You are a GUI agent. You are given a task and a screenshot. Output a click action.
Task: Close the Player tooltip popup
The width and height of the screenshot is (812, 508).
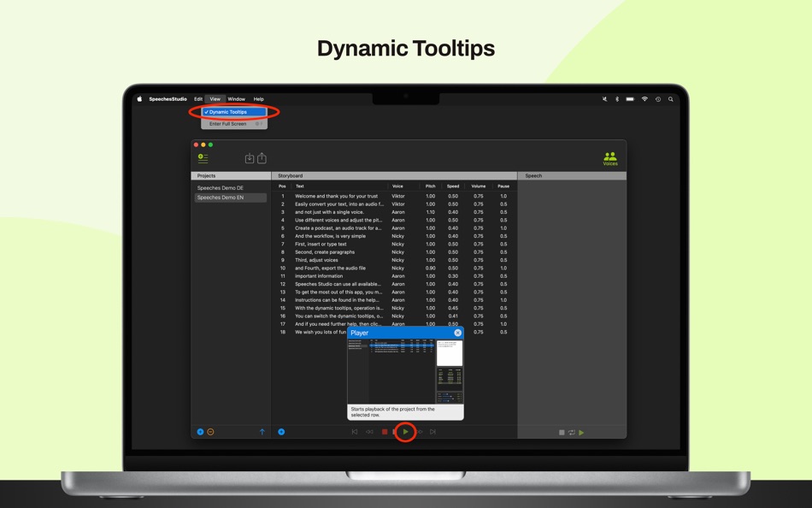click(x=458, y=334)
